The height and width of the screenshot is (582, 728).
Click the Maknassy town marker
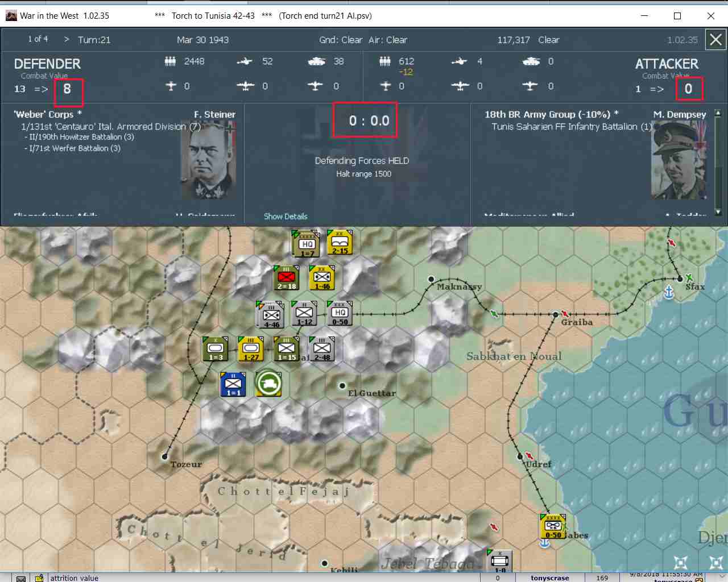tap(431, 279)
